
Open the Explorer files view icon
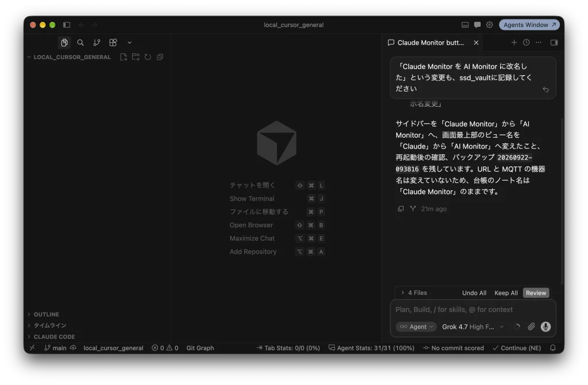click(x=64, y=42)
